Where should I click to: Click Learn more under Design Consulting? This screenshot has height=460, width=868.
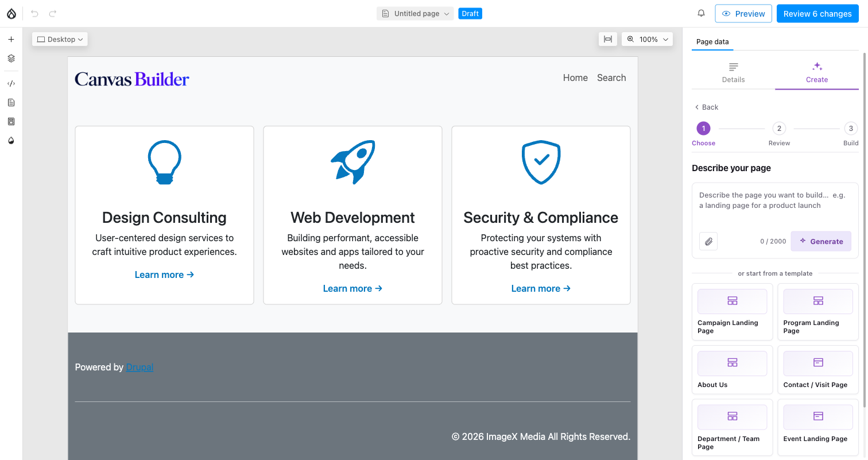(164, 275)
